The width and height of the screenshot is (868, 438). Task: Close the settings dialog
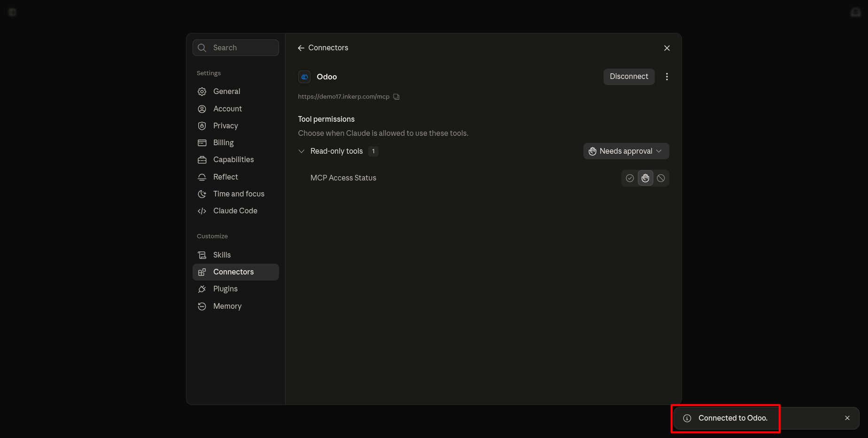click(666, 48)
